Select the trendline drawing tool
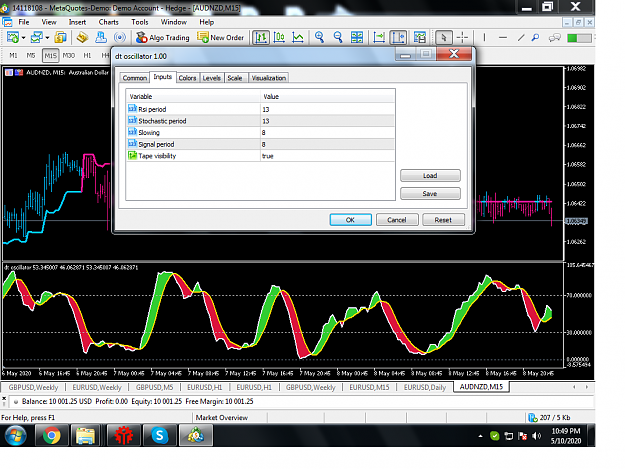 tap(521, 37)
